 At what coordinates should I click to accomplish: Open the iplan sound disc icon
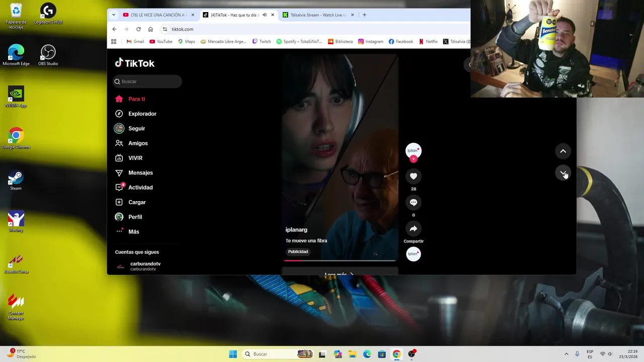pos(414,254)
